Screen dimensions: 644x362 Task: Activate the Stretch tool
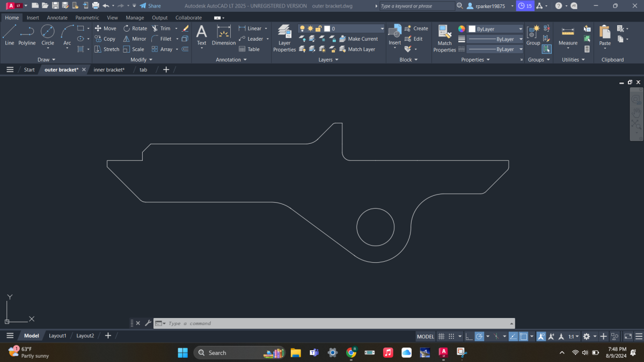point(107,49)
